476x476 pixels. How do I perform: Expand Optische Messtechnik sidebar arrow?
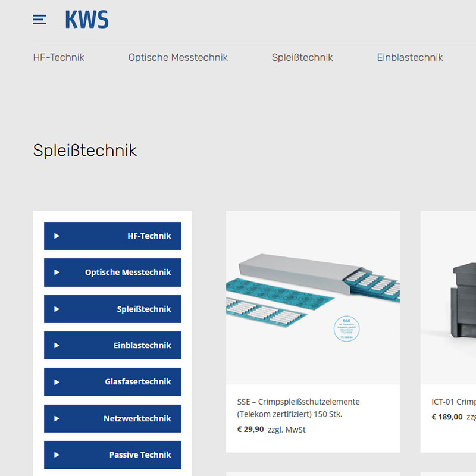(x=57, y=273)
